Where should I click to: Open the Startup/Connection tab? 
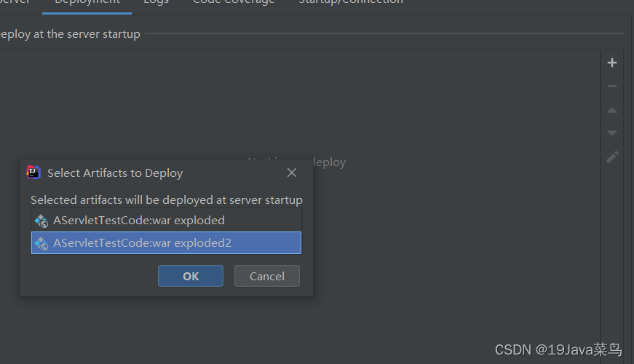point(351,2)
